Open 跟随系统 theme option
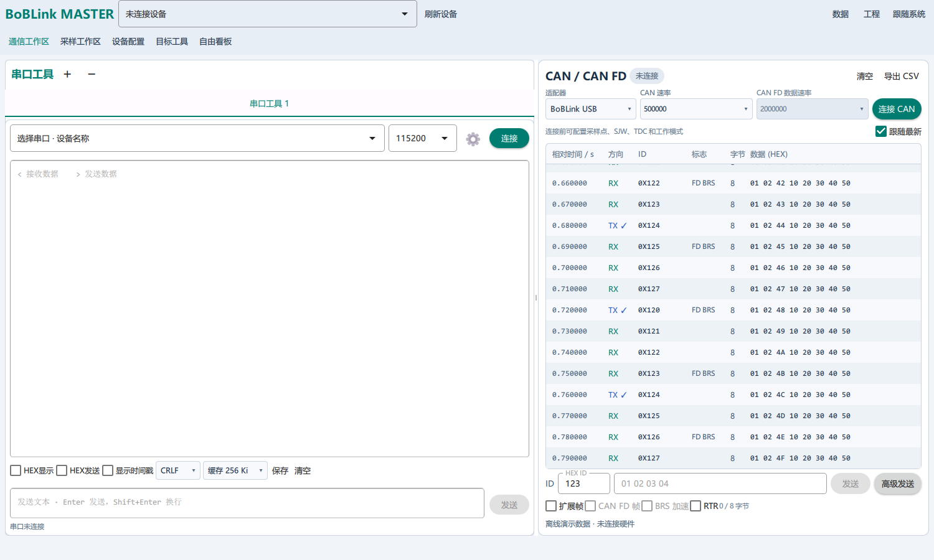This screenshot has width=934, height=560. (909, 14)
